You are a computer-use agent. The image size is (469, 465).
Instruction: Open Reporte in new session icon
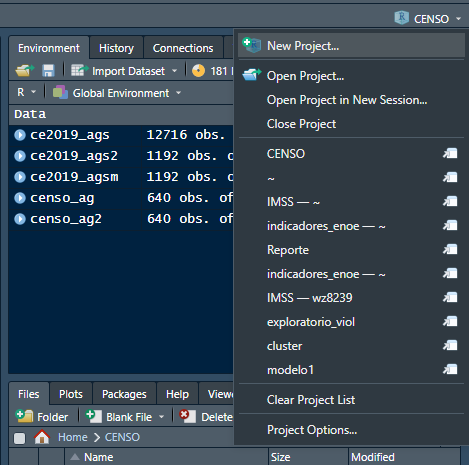450,249
